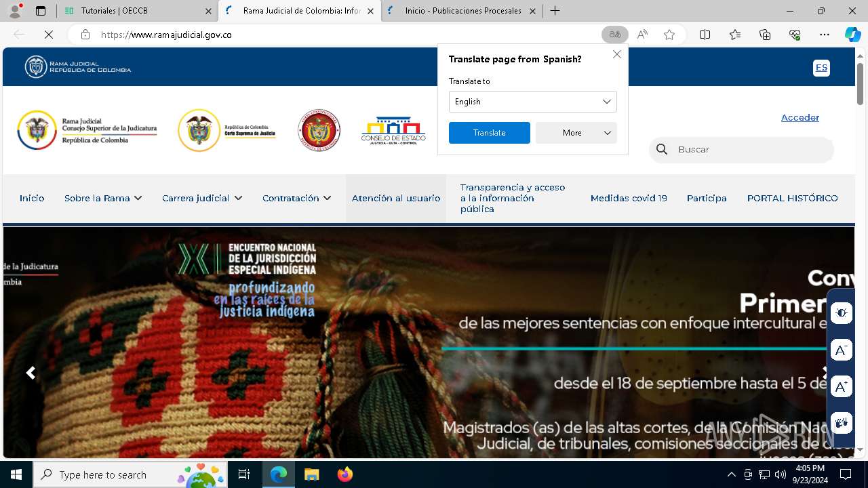Open the Favorites list icon
Image resolution: width=868 pixels, height=488 pixels.
tap(735, 35)
